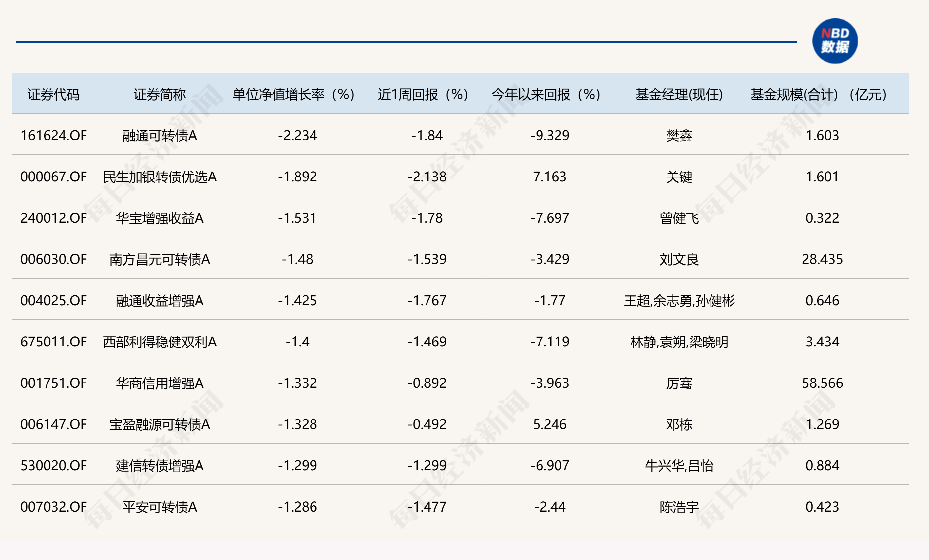Click the 基金经理(现任) header
The height and width of the screenshot is (560, 929).
(679, 94)
